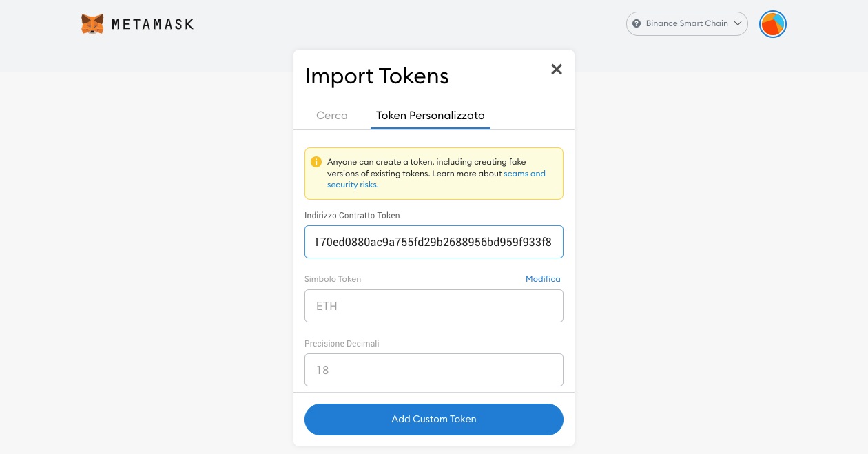
Task: Click the METAMASK wordmark text
Action: (x=153, y=24)
